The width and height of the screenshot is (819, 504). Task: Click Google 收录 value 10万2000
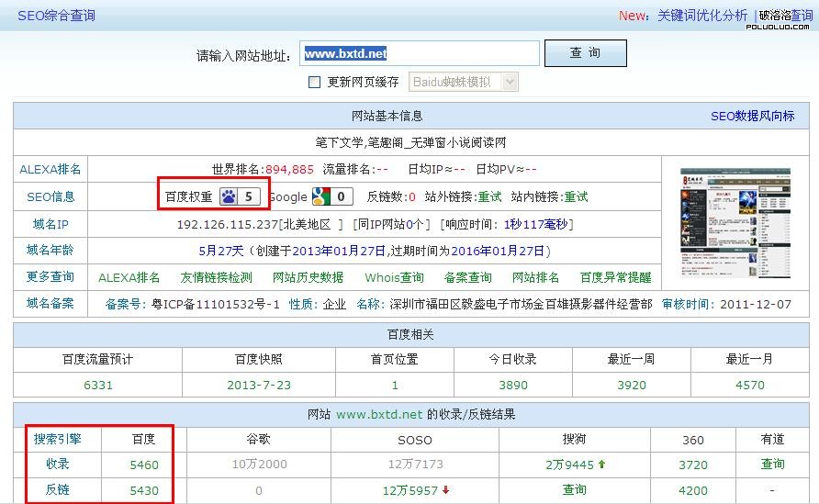pyautogui.click(x=260, y=464)
